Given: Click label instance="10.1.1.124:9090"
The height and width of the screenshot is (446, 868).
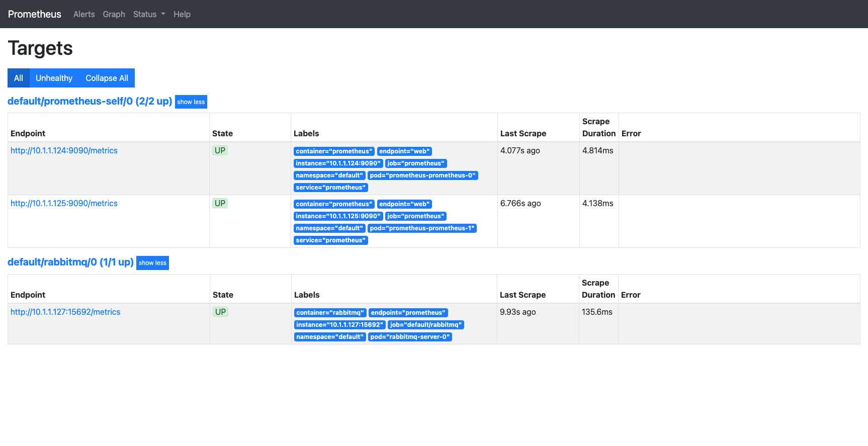Looking at the screenshot, I should point(338,163).
